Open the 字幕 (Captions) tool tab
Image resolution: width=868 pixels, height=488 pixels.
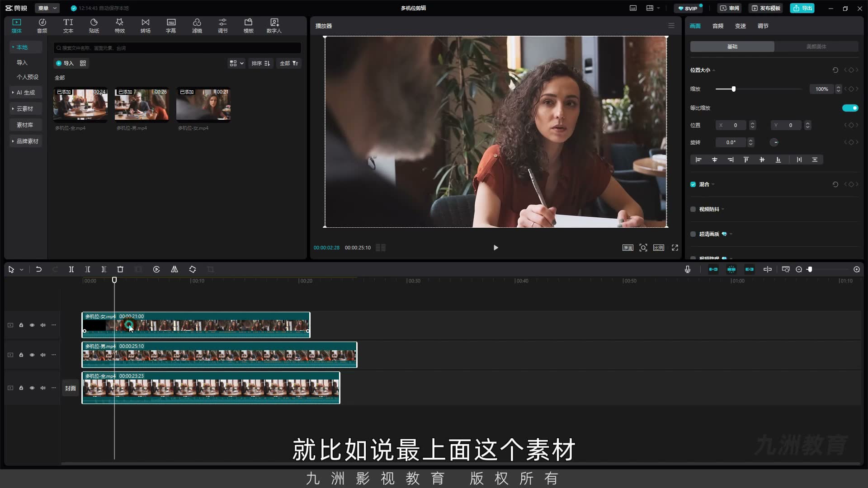(171, 26)
